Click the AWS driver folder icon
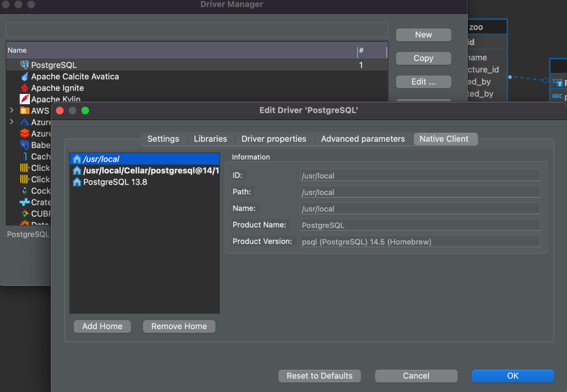Screen dimensions: 567x392 (25, 111)
